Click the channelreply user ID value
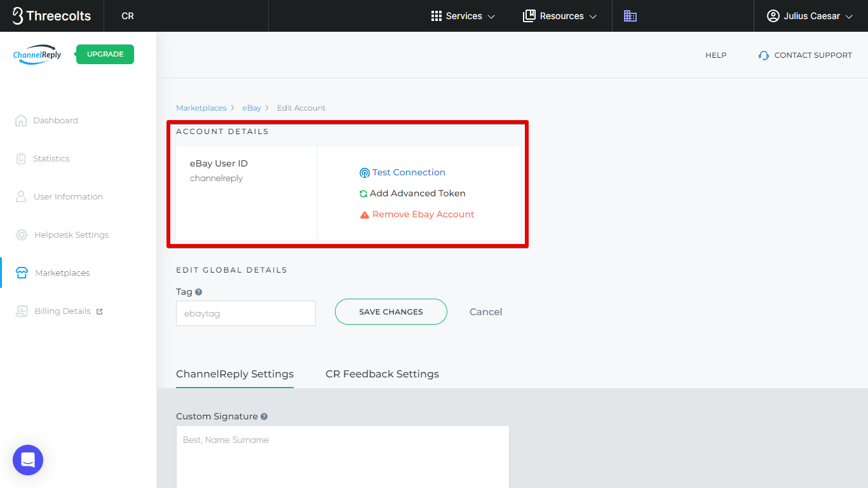 pos(216,179)
